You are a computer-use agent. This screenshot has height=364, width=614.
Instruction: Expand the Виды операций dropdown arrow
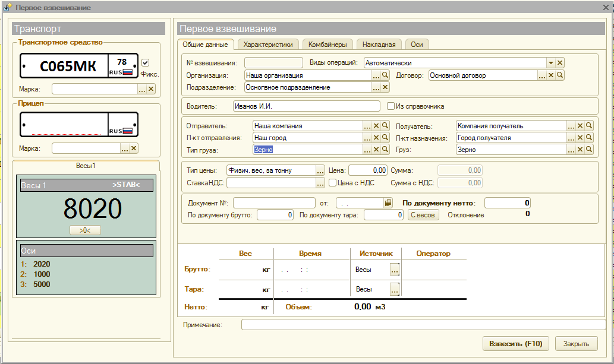click(551, 62)
